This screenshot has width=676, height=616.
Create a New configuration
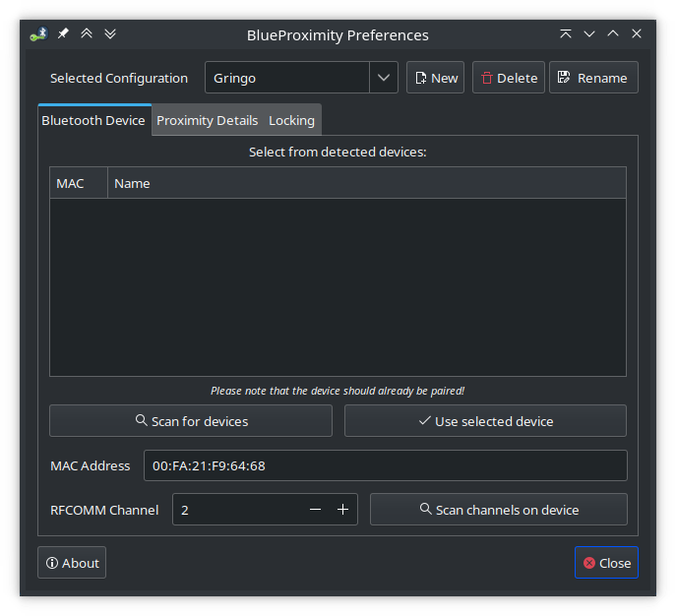(436, 78)
